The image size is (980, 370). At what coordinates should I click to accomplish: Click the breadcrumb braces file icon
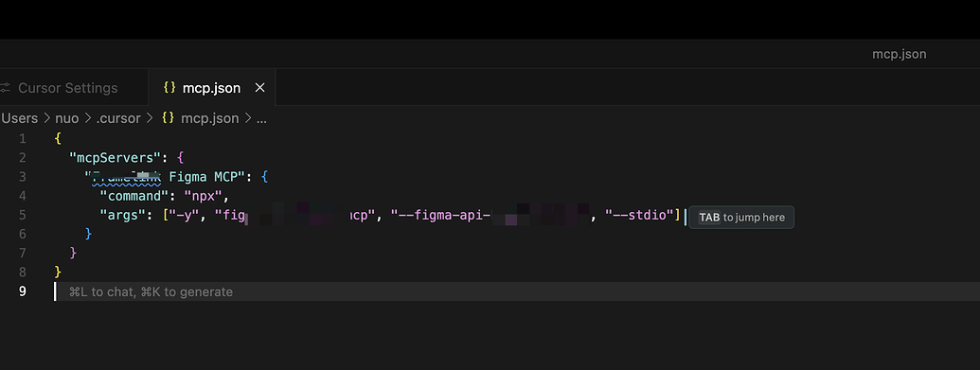coord(168,117)
